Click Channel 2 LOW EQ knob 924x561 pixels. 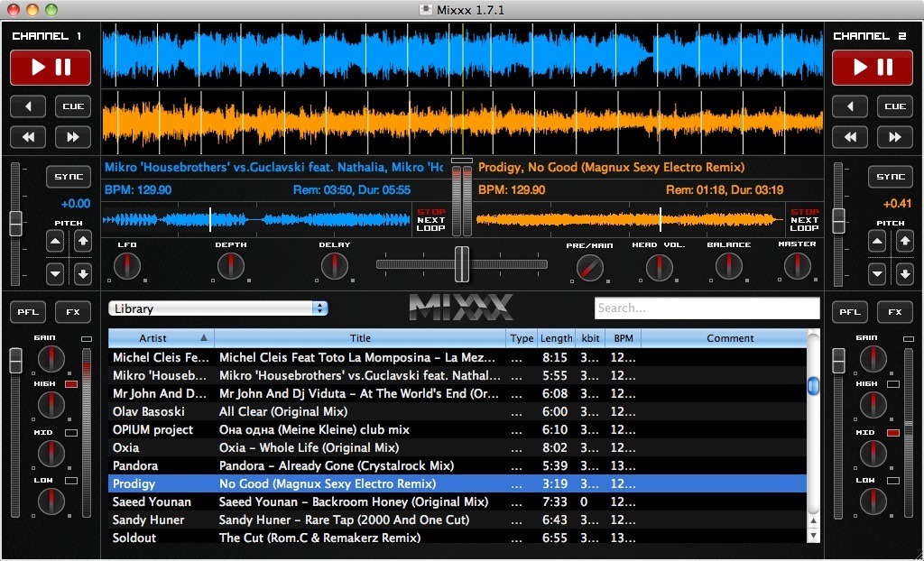tap(873, 501)
